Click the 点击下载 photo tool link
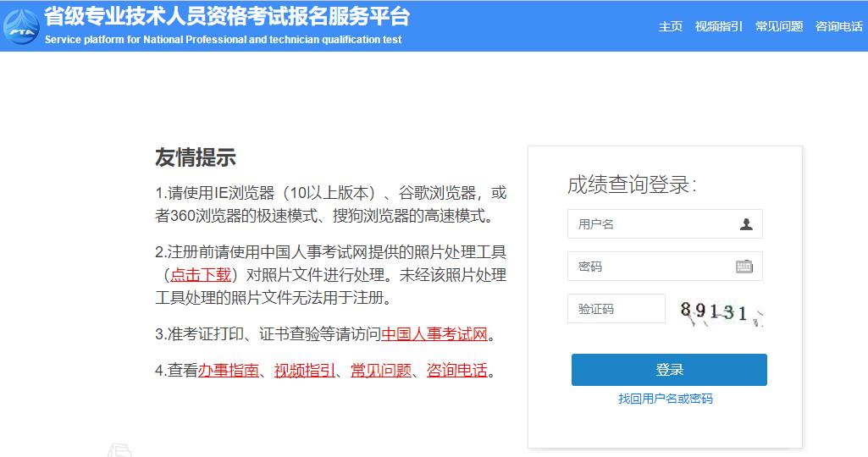 point(201,274)
